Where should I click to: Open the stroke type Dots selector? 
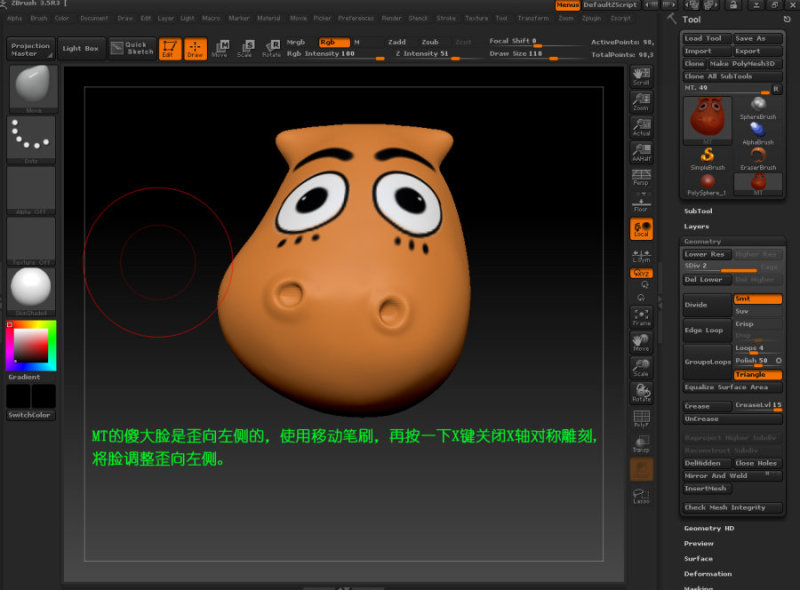[x=31, y=140]
